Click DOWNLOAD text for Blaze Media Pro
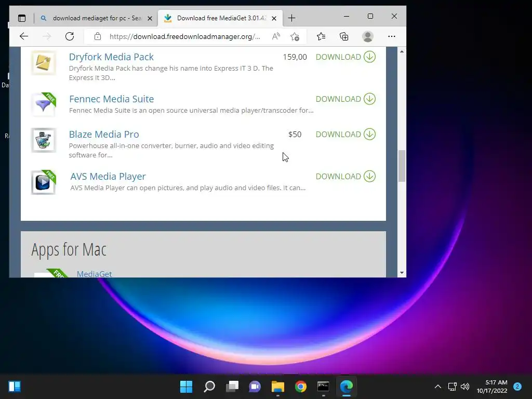This screenshot has height=399, width=532. click(338, 134)
